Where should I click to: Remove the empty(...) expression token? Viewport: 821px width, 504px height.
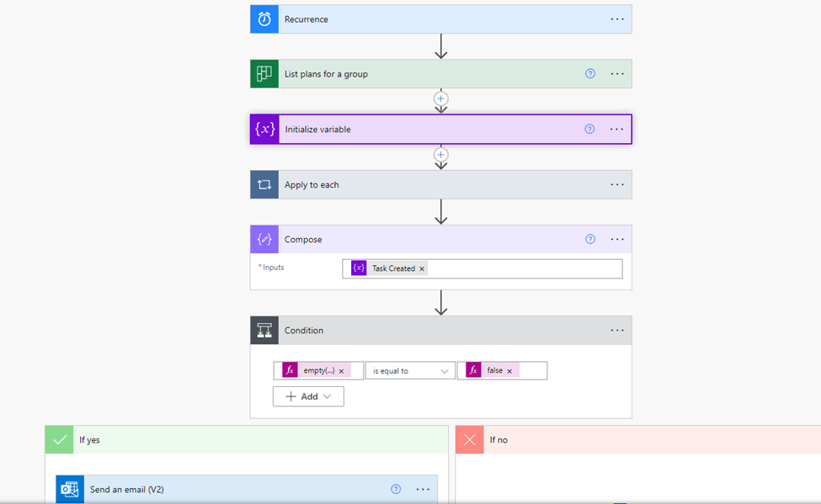(341, 370)
